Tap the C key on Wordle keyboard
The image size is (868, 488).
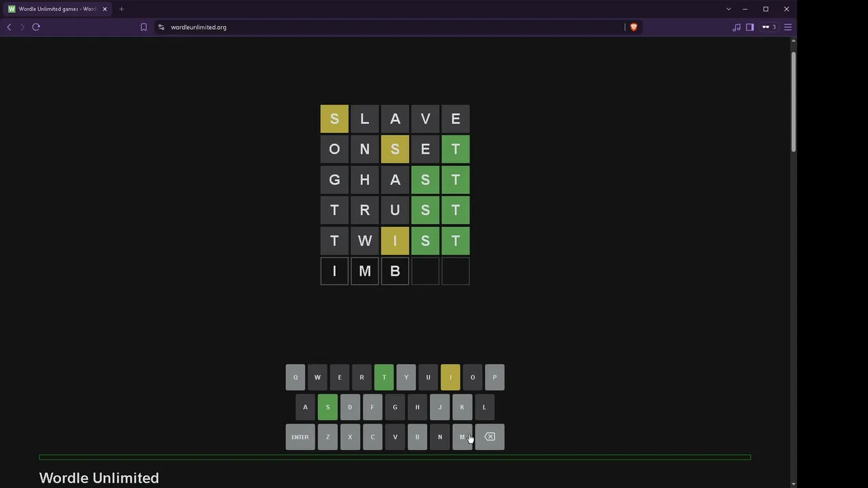[x=372, y=437]
